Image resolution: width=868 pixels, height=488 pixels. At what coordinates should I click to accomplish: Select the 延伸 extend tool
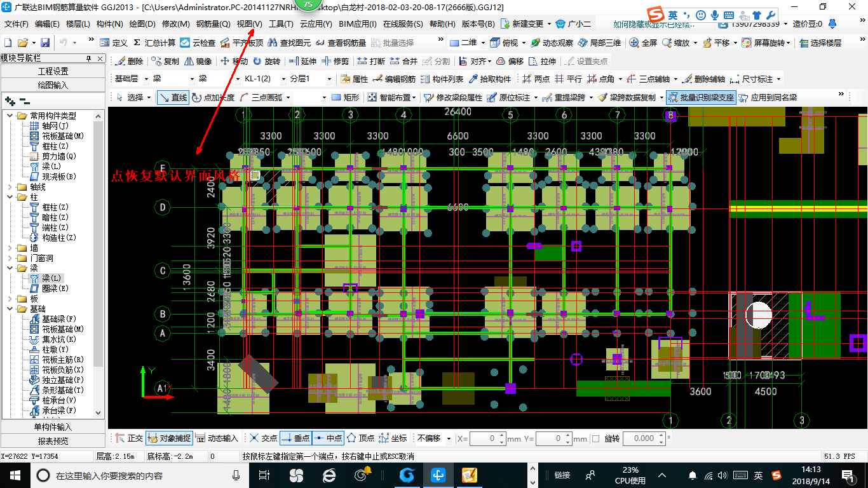tap(302, 61)
